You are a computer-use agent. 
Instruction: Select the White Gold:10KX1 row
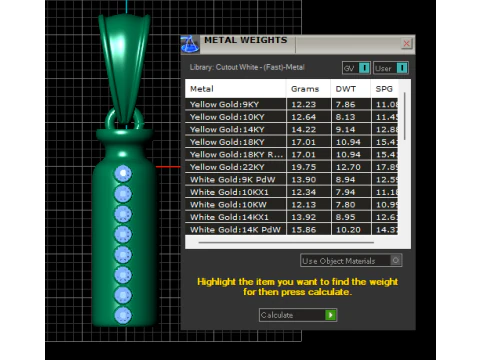pyautogui.click(x=292, y=192)
